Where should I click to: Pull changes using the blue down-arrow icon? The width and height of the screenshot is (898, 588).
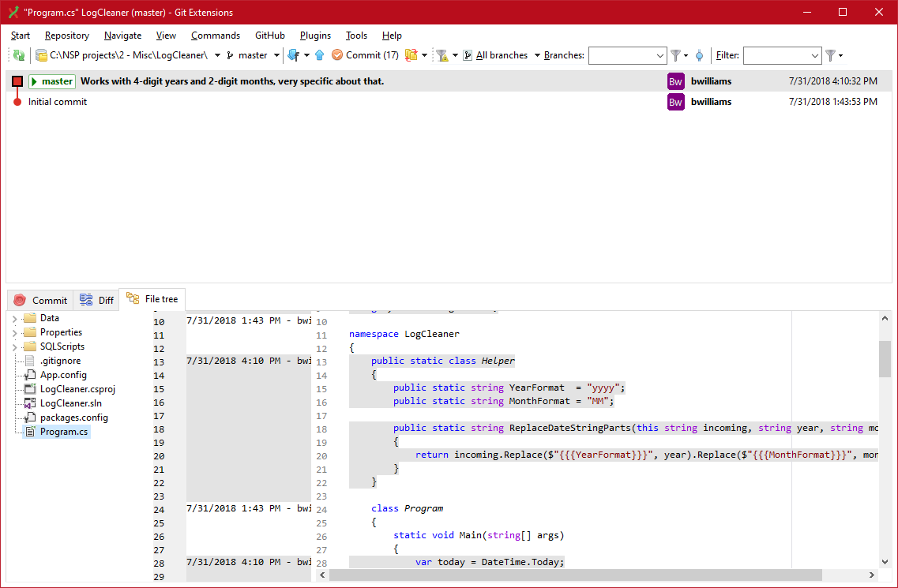pos(292,55)
